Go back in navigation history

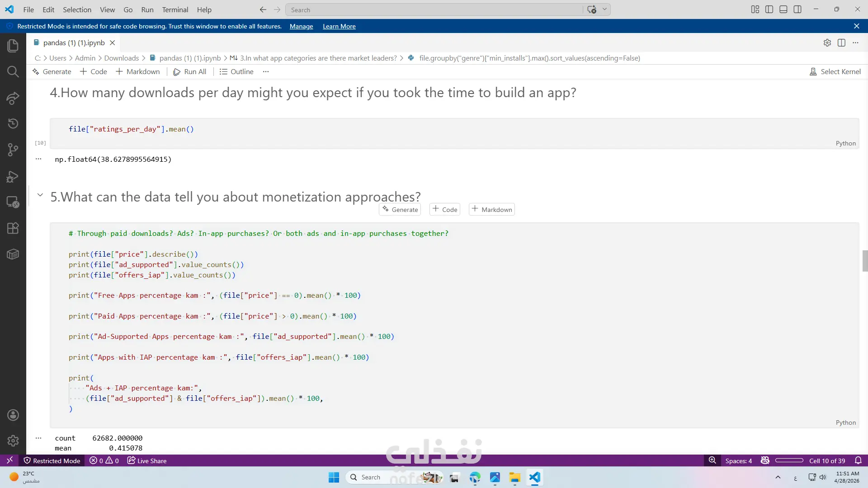[263, 9]
